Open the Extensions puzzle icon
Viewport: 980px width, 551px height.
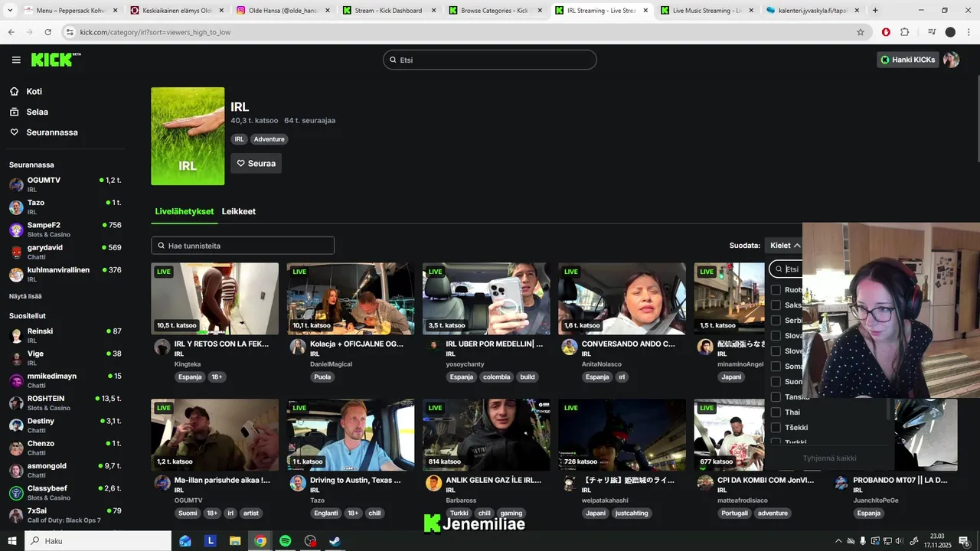(x=905, y=32)
